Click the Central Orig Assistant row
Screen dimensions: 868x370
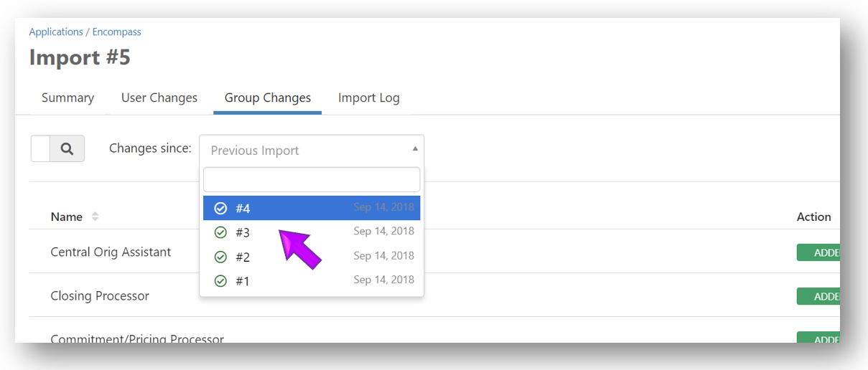click(111, 252)
